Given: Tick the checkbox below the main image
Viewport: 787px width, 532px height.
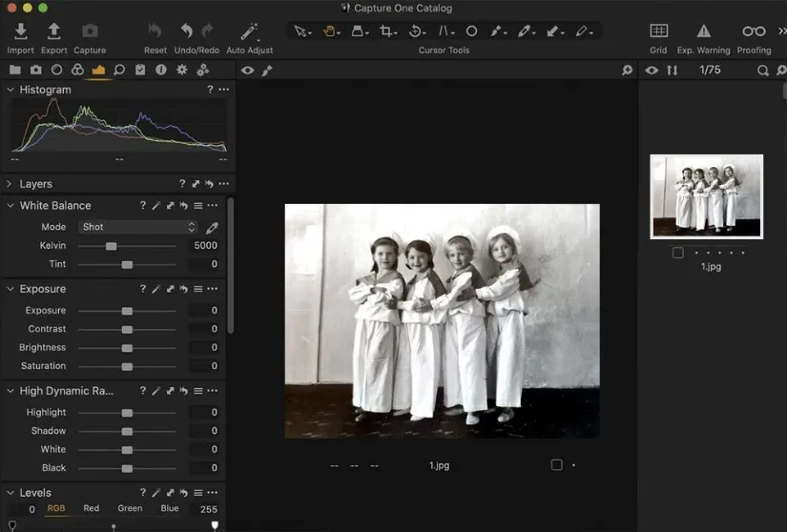Looking at the screenshot, I should click(x=556, y=465).
